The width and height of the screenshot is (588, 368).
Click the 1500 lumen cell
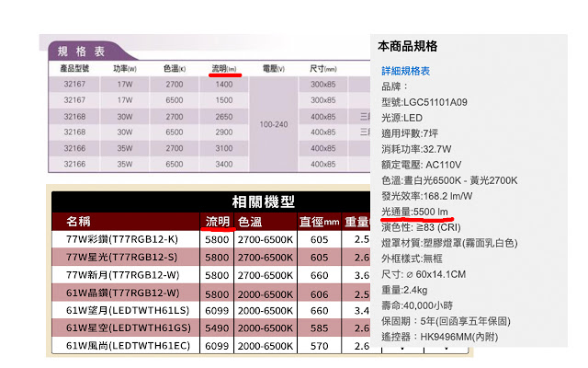point(224,100)
